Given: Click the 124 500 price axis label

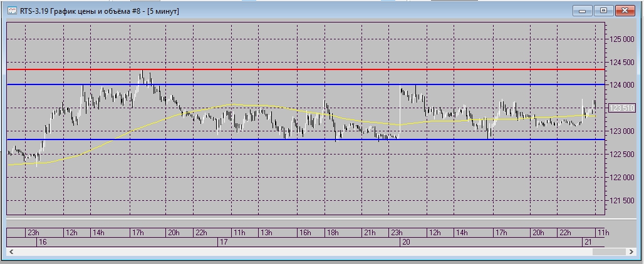Looking at the screenshot, I should (x=622, y=63).
